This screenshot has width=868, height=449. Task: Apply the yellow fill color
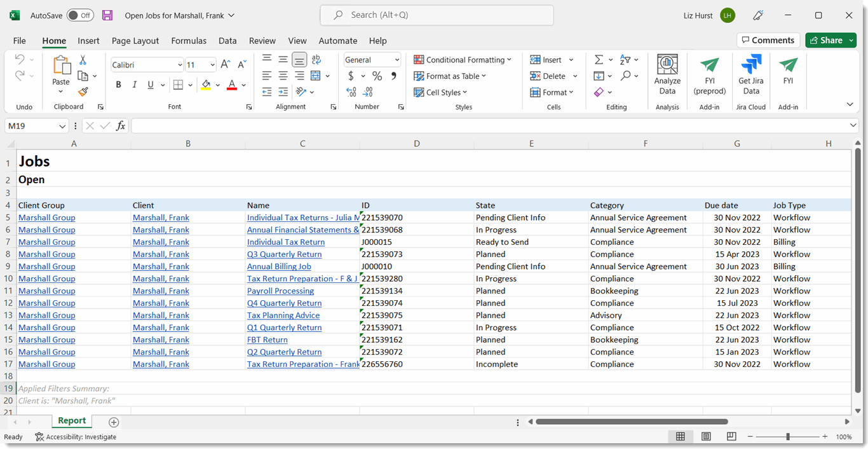click(x=206, y=85)
